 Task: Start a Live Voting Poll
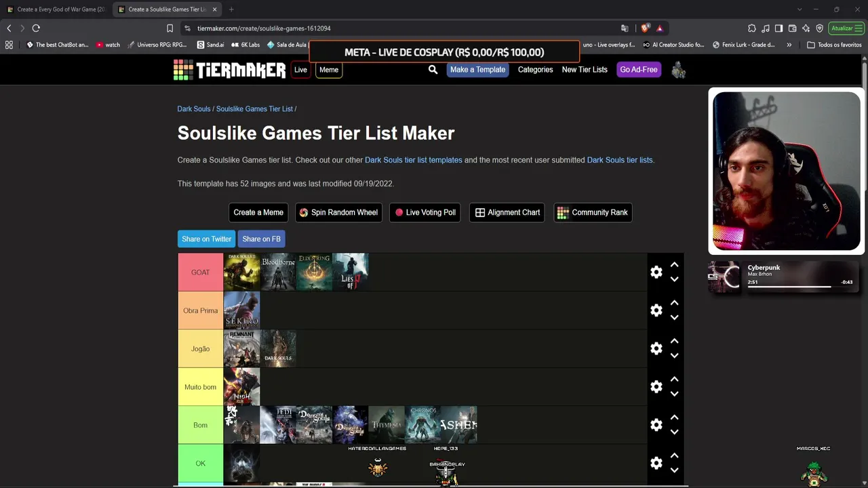click(x=425, y=212)
